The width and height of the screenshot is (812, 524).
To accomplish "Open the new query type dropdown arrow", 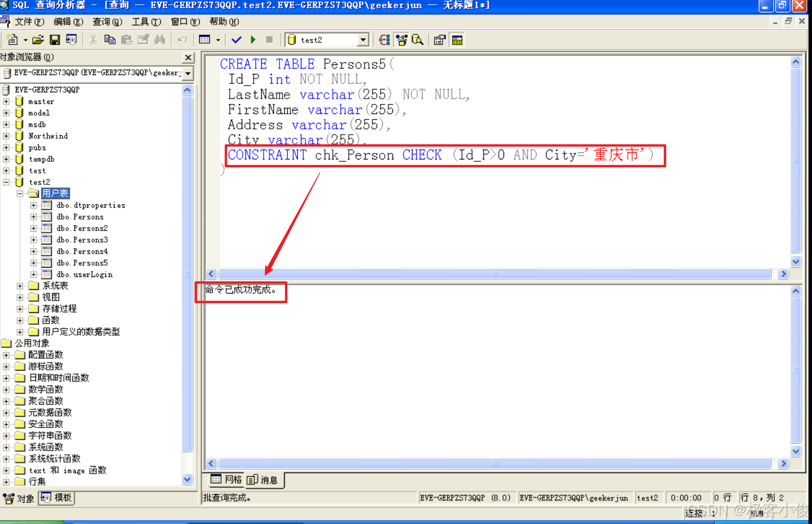I will pos(25,40).
